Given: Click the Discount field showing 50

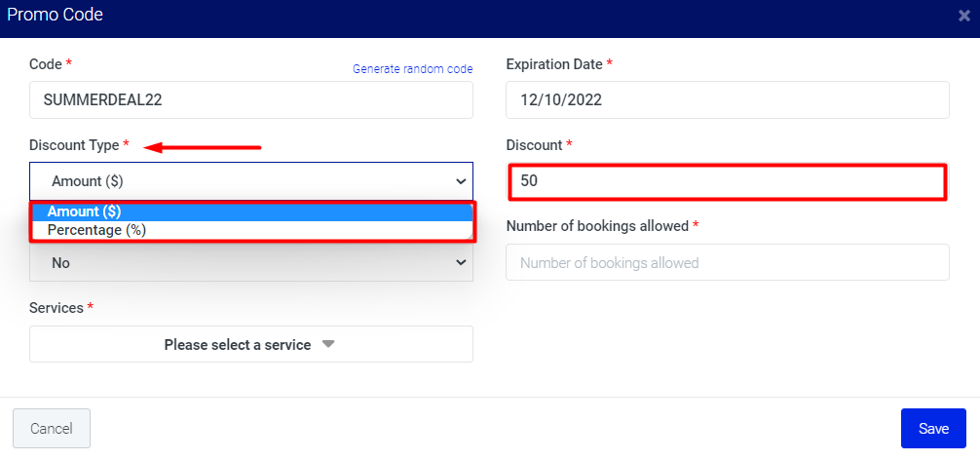Looking at the screenshot, I should [x=728, y=181].
